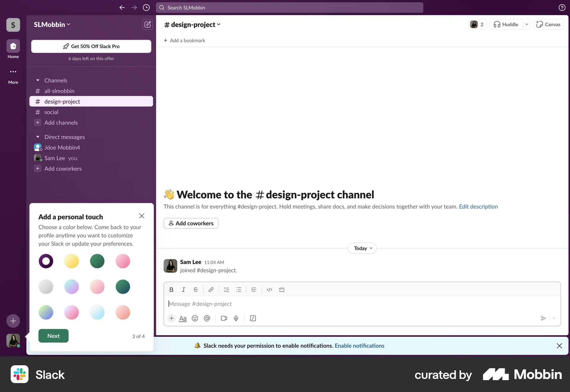Open the Today date divider dropdown
Screen dimensions: 570x392
tap(362, 248)
